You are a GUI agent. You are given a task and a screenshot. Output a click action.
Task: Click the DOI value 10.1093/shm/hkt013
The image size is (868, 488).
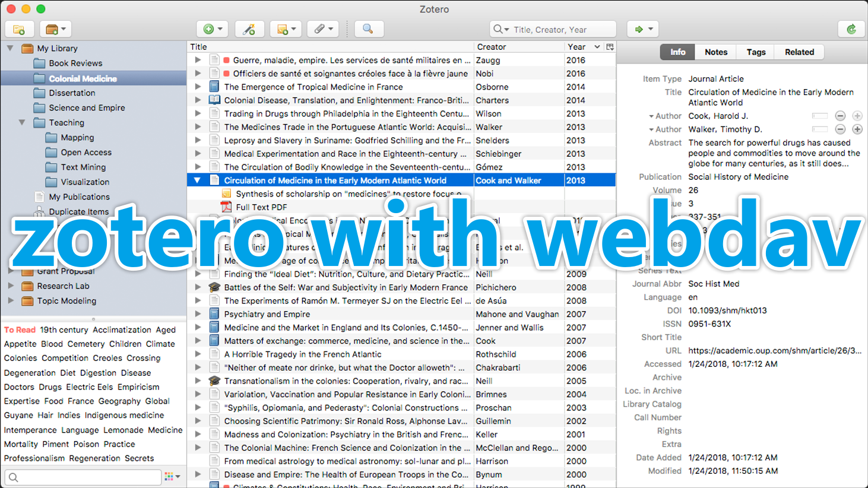pos(727,310)
